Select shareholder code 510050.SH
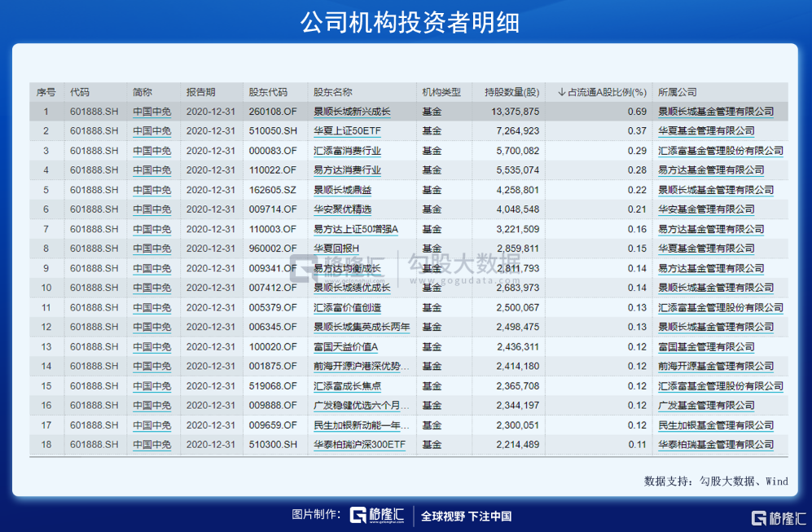812x532 pixels. coord(273,131)
